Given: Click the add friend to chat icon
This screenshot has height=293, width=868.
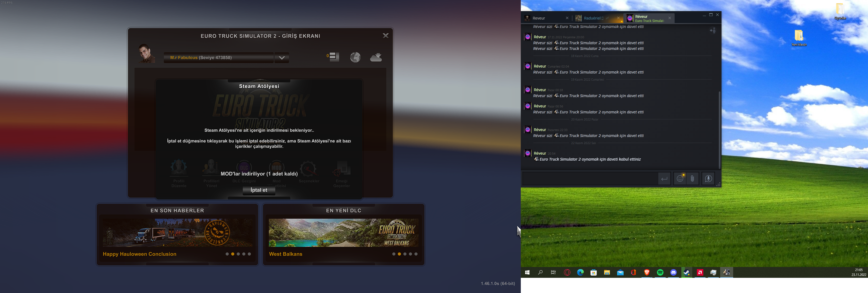Looking at the screenshot, I should point(713,31).
